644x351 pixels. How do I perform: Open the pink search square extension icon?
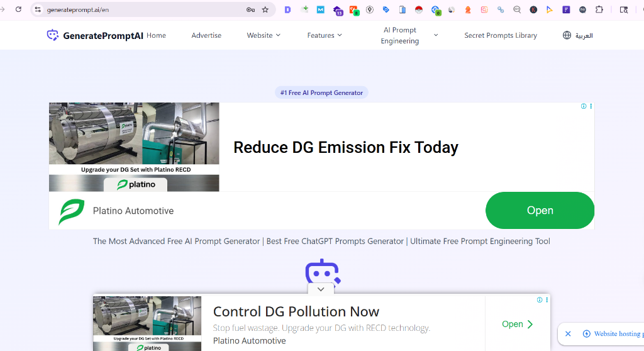pos(484,9)
